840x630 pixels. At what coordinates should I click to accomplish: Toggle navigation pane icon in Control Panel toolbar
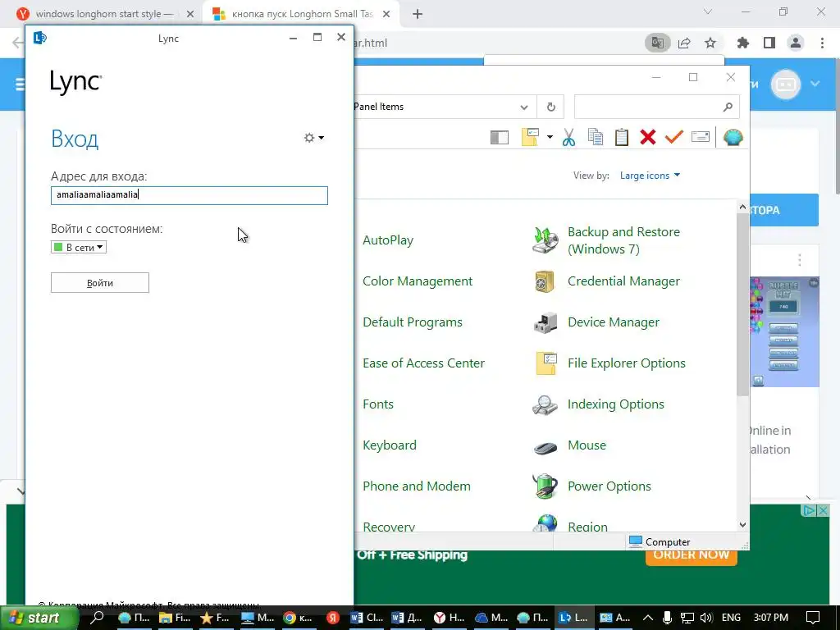(x=500, y=138)
